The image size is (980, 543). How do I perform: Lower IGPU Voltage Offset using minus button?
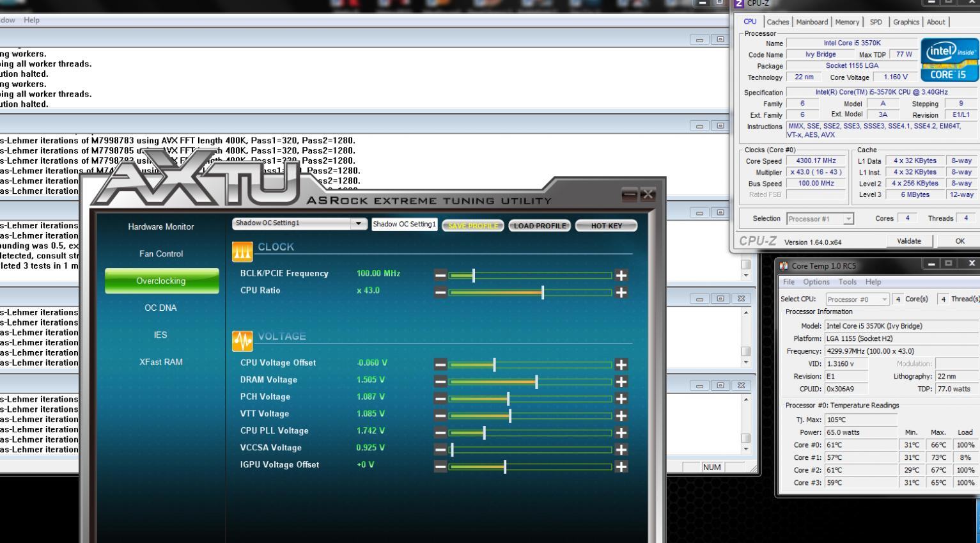point(440,467)
